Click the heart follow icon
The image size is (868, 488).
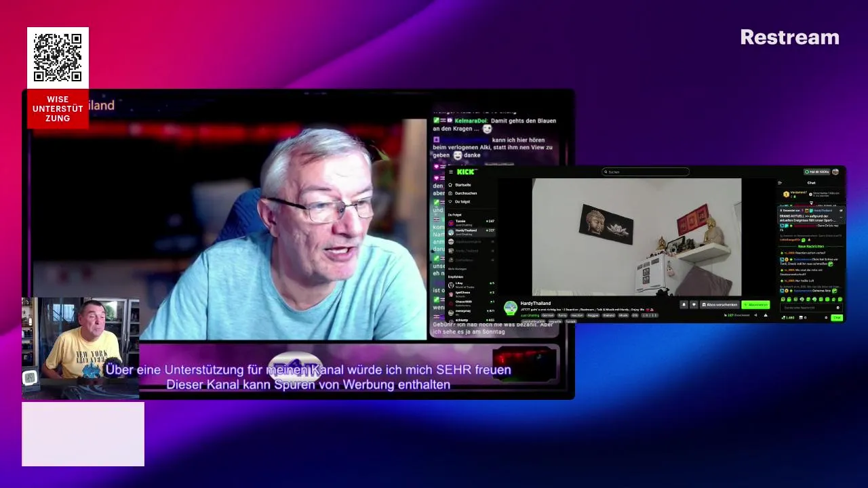point(694,304)
